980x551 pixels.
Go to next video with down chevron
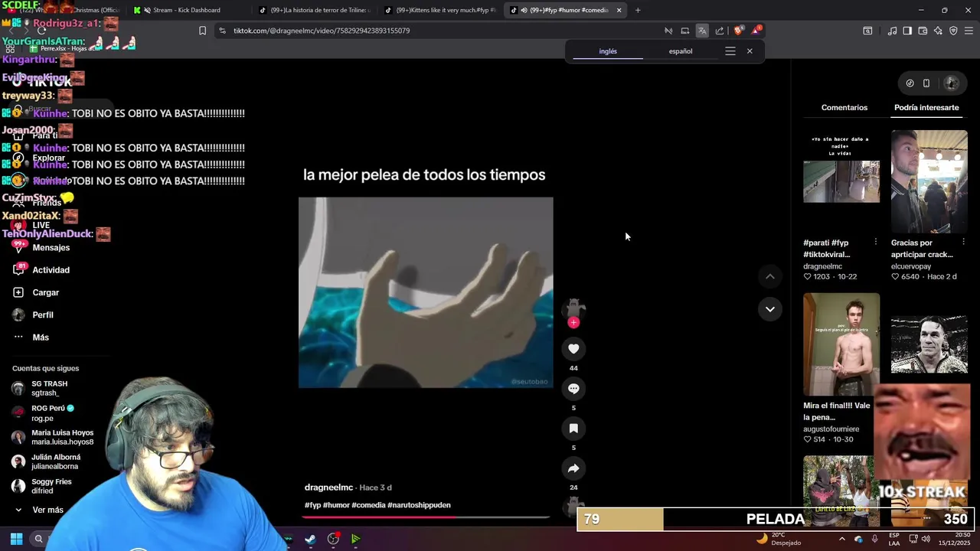[770, 309]
